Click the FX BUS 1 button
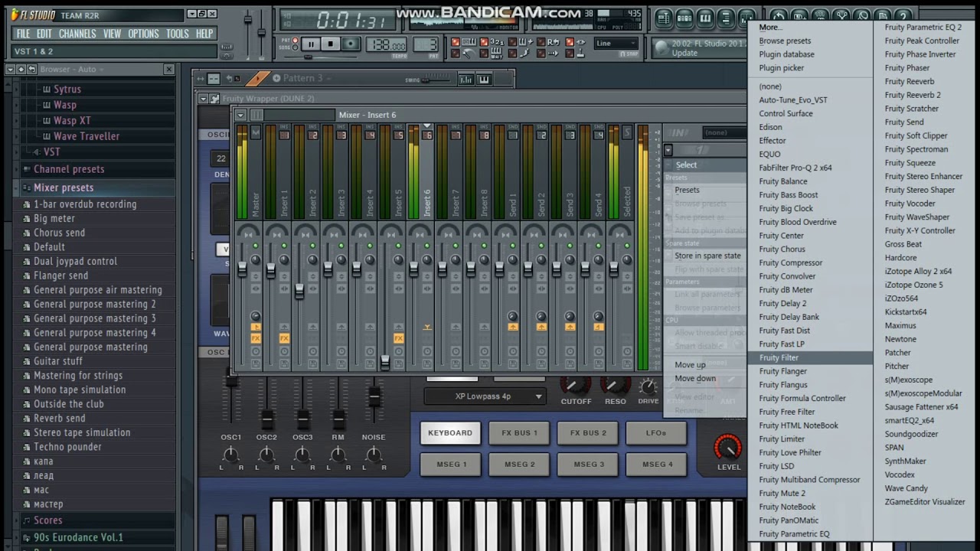Screen dimensions: 980x551 pyautogui.click(x=519, y=433)
